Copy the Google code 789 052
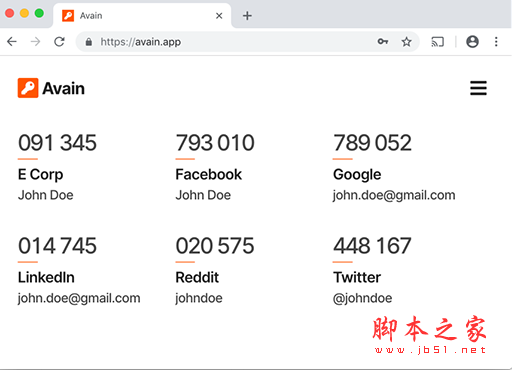This screenshot has height=370, width=512. (x=372, y=143)
